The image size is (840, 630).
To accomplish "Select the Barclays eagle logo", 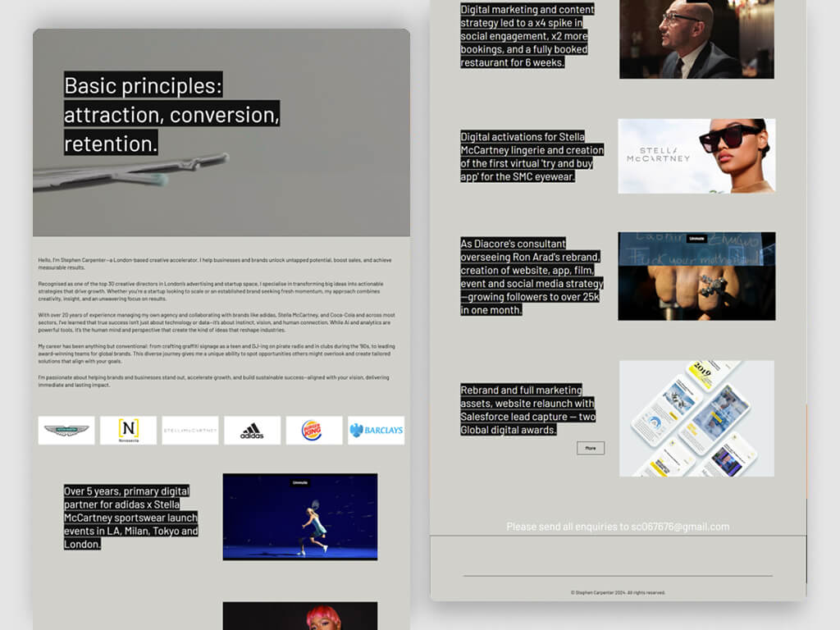I will point(376,430).
